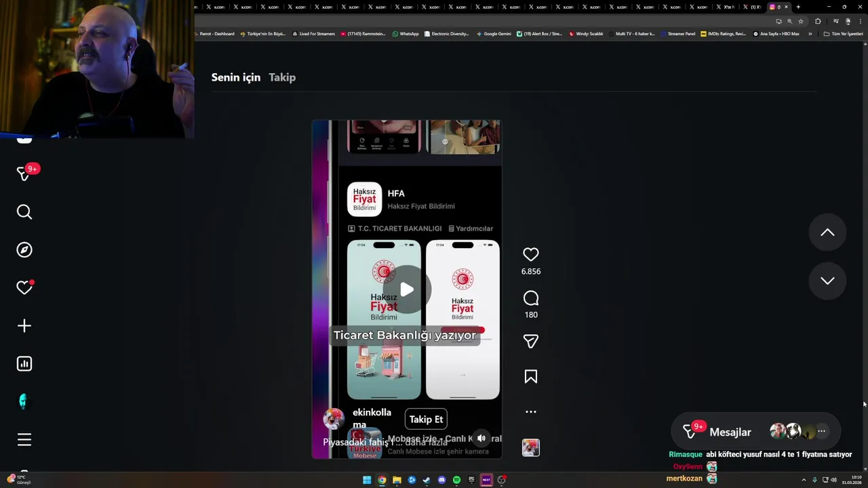Open the WhatsApp bookmark

[406, 34]
